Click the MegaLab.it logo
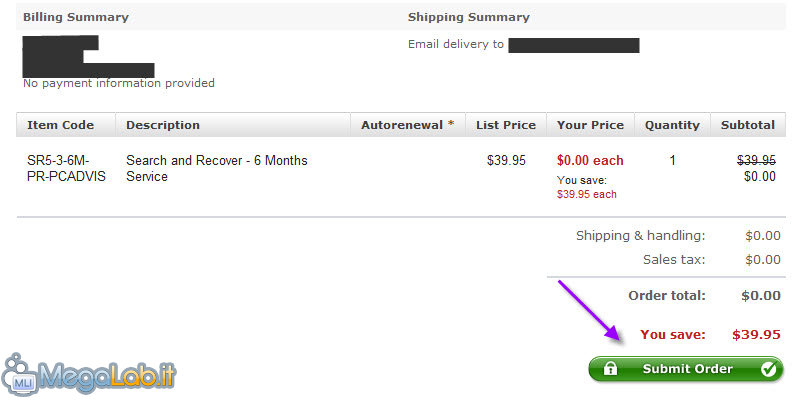The height and width of the screenshot is (400, 793). [89, 375]
